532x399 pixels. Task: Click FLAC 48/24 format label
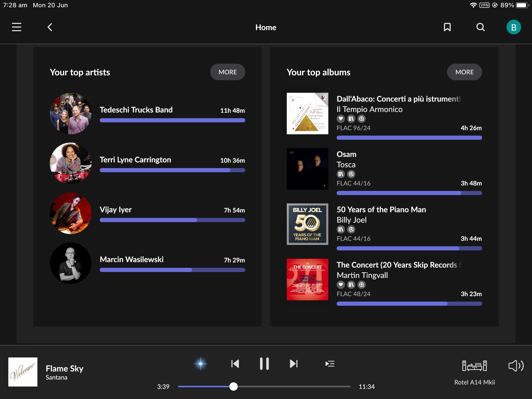point(353,294)
